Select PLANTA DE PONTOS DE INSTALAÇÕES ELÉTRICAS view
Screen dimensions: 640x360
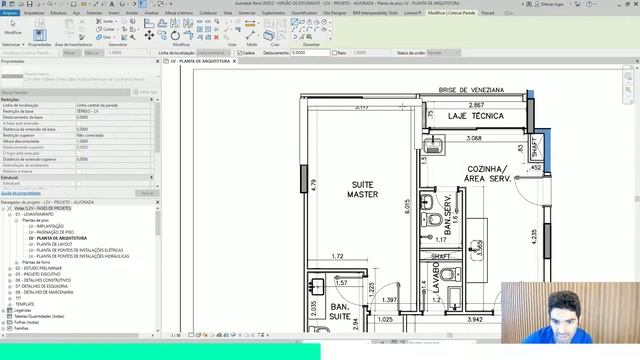pos(76,250)
